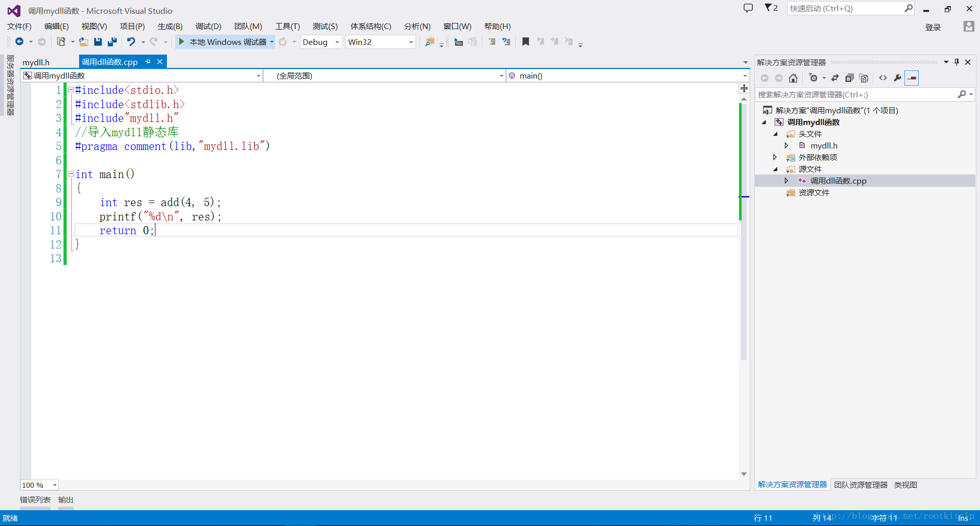Click the editor vertical scrollbar track
Viewport: 980px width, 526px height.
[x=744, y=286]
